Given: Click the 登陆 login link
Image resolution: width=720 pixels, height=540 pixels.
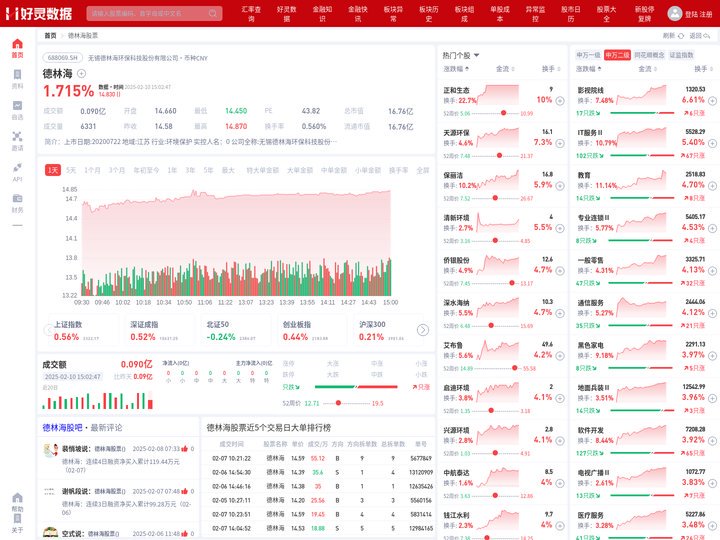Looking at the screenshot, I should point(692,14).
